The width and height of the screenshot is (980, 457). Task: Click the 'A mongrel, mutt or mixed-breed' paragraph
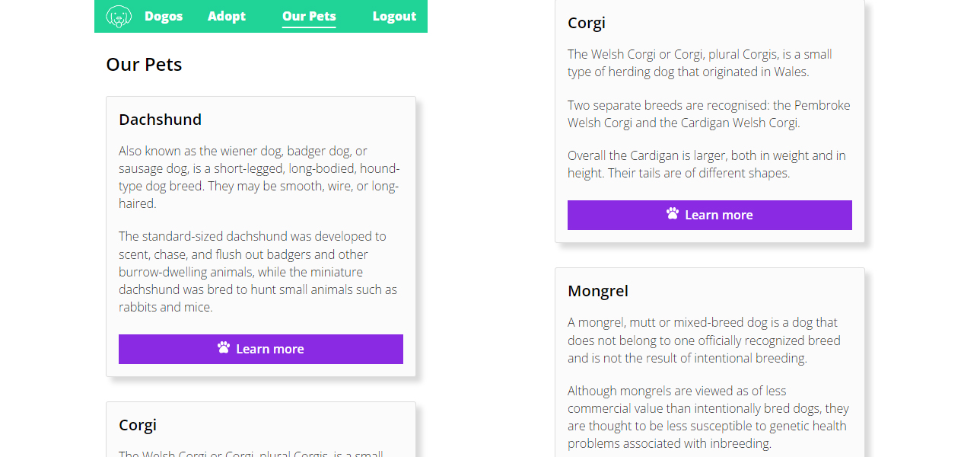[x=704, y=340]
